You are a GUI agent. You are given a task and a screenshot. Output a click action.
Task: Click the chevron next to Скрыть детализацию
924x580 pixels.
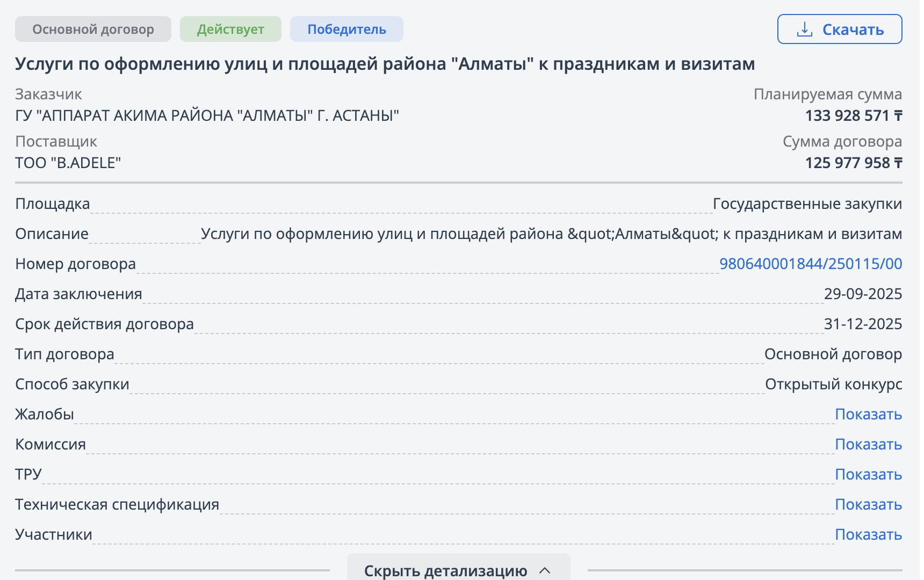point(545,570)
